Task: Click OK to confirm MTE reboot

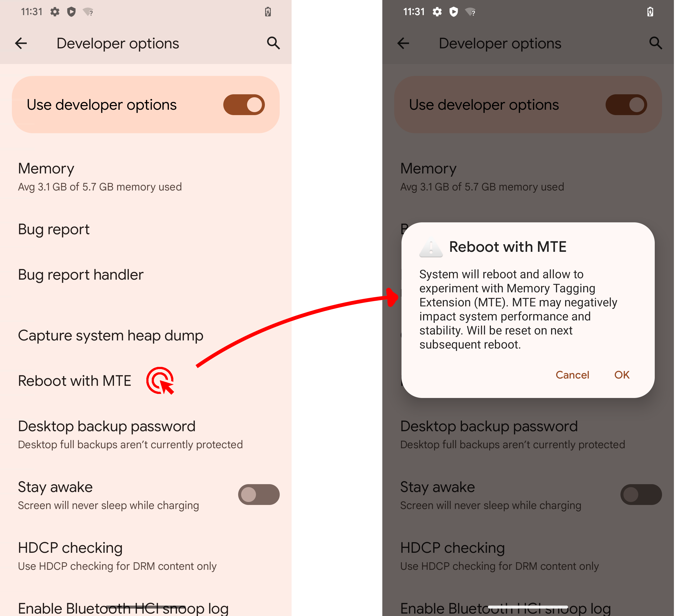Action: pos(622,374)
